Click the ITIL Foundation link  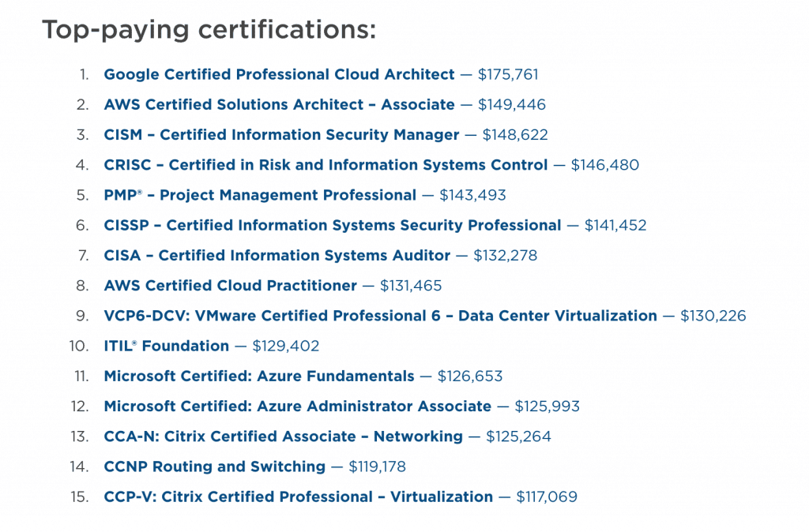(x=166, y=346)
